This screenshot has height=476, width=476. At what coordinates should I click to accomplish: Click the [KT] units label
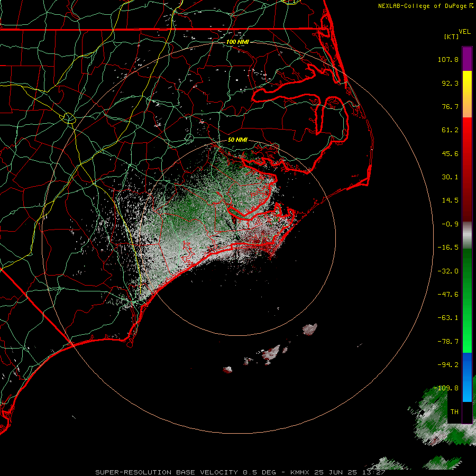pos(451,36)
